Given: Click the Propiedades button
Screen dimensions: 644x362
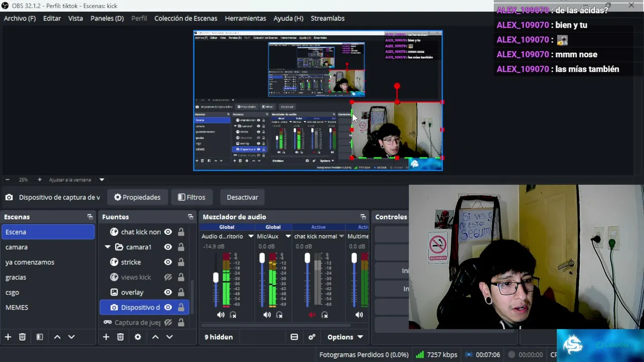Looking at the screenshot, I should pos(137,197).
